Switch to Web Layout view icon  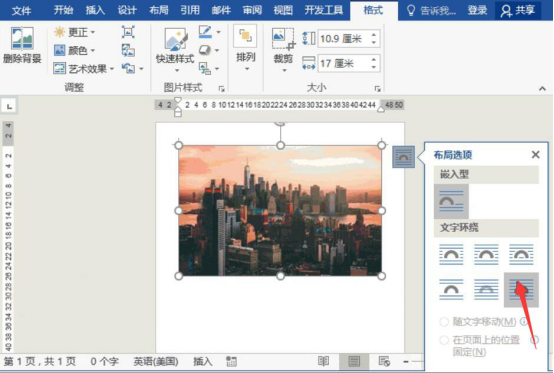(x=384, y=361)
